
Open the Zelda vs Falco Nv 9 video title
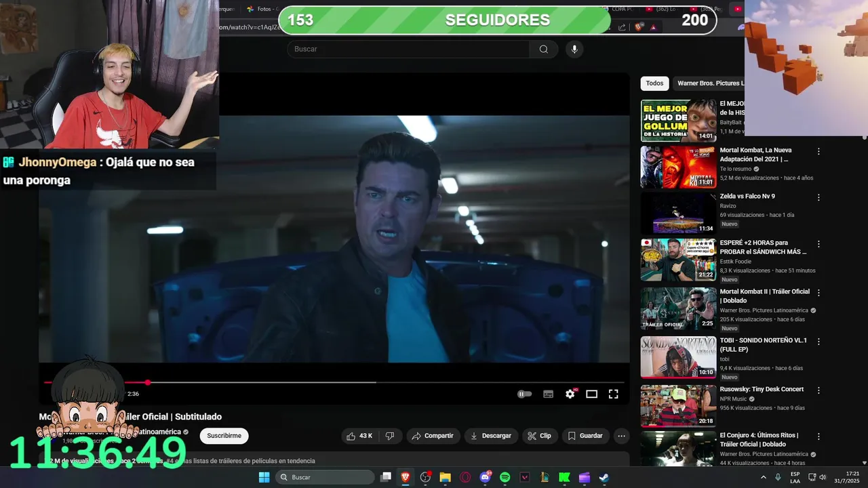pos(747,197)
